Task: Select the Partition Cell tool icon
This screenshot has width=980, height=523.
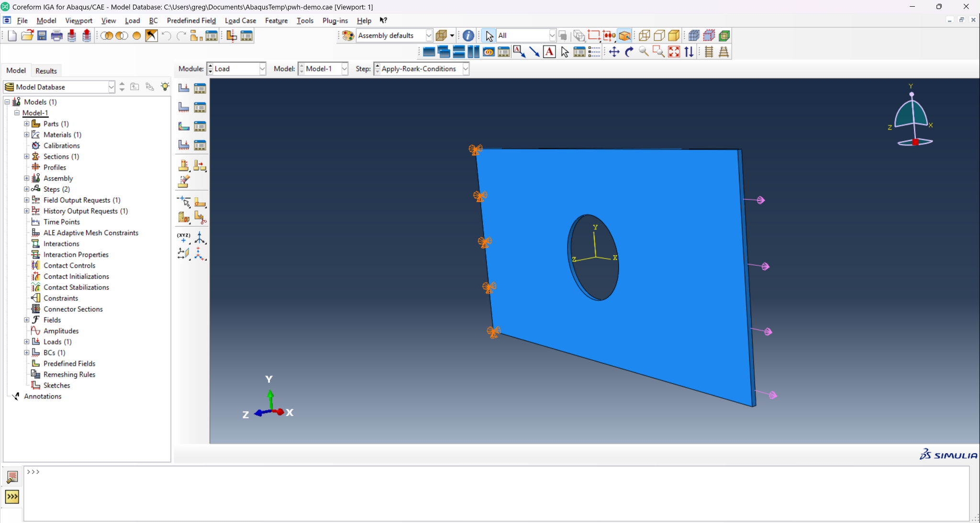Action: [x=184, y=218]
